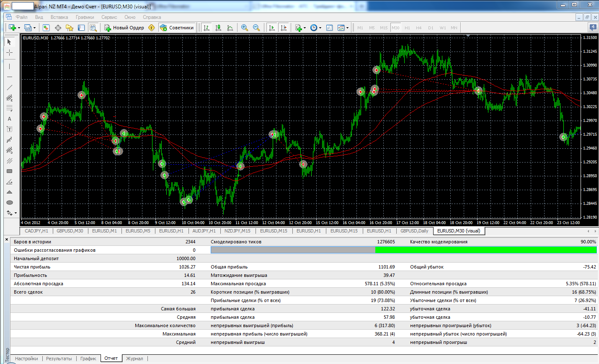
Task: Click the Новый Ордер button
Action: (x=124, y=28)
